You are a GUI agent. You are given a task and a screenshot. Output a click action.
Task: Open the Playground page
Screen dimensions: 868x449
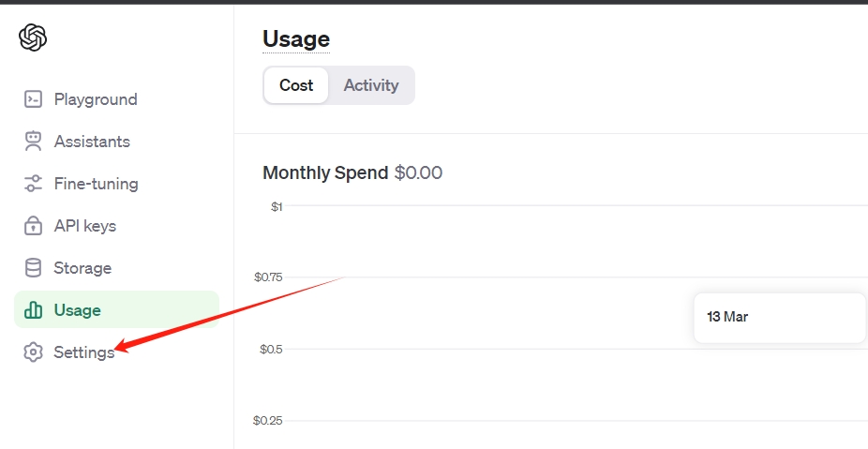point(95,99)
